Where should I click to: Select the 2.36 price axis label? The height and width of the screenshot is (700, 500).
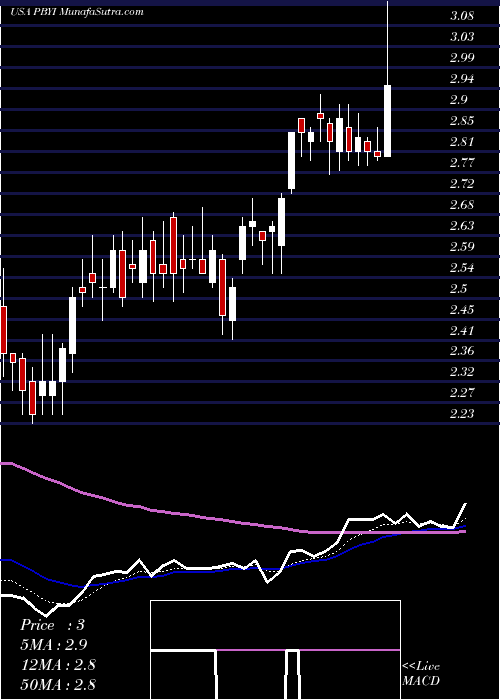pyautogui.click(x=462, y=351)
